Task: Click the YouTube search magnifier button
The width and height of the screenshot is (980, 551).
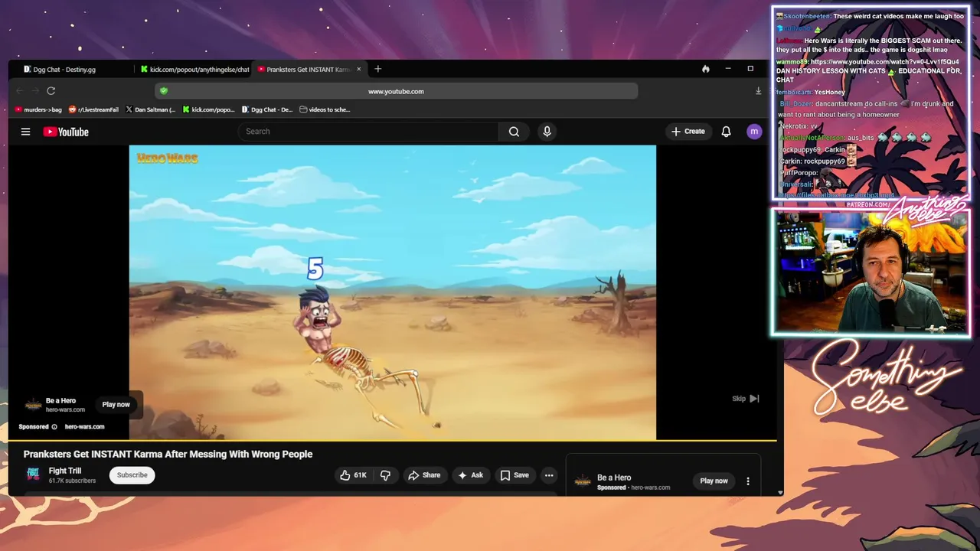Action: coord(514,132)
